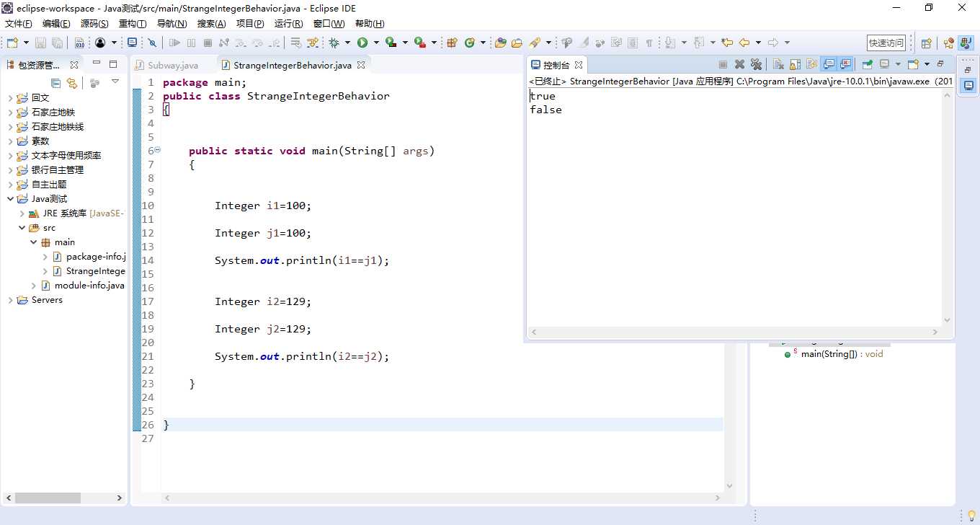
Task: Open the Open Perspective icon
Action: click(927, 43)
